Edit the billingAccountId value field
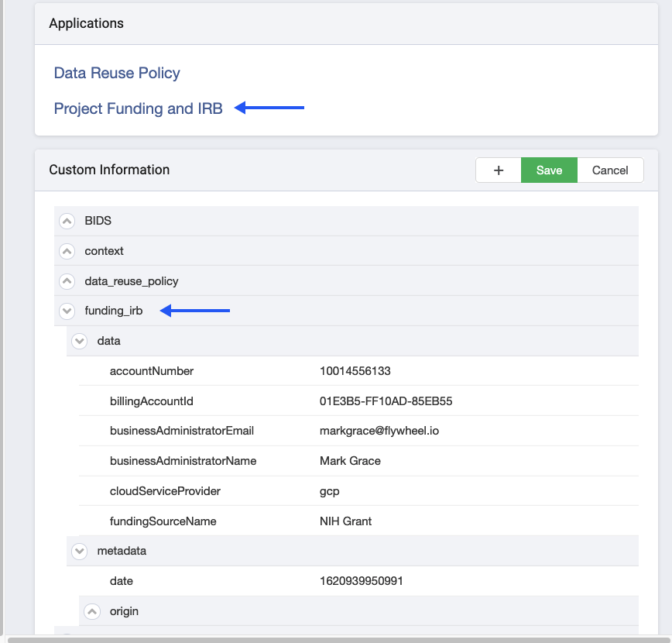The height and width of the screenshot is (643, 672). point(386,401)
